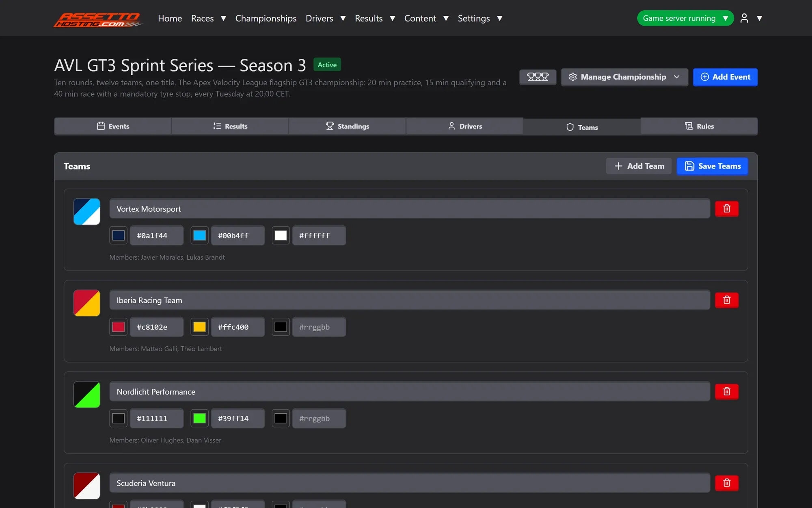
Task: Open Iberia Racing Team's red color swatch
Action: click(118, 327)
